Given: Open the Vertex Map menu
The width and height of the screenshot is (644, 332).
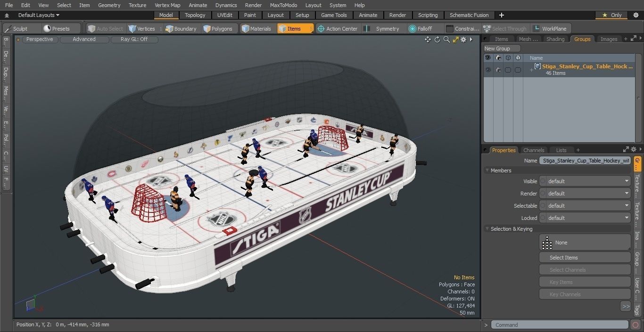Looking at the screenshot, I should (167, 5).
